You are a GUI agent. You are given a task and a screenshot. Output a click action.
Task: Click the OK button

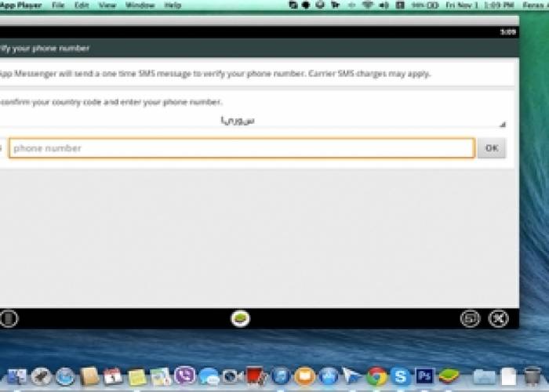tap(492, 148)
